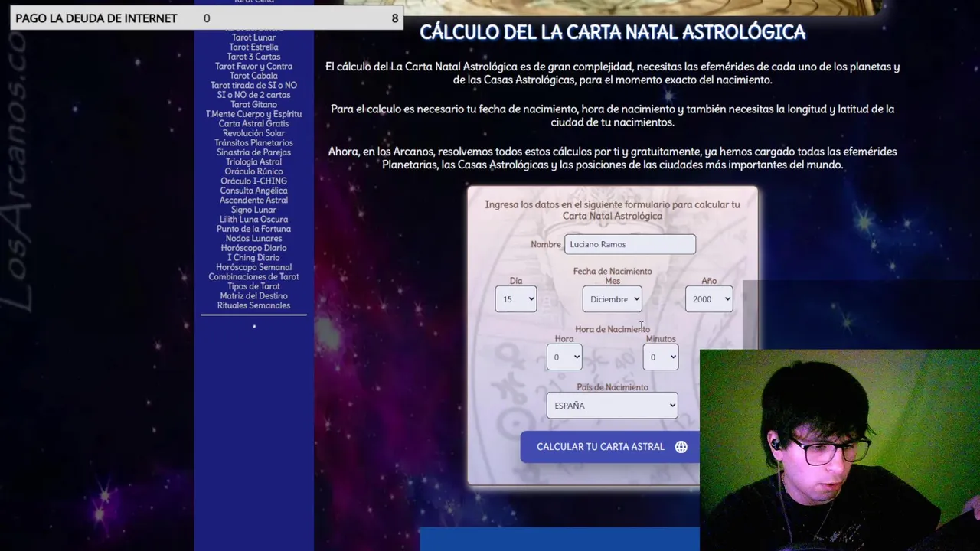Open the Tarot Cabala link
The width and height of the screenshot is (980, 551).
click(253, 76)
